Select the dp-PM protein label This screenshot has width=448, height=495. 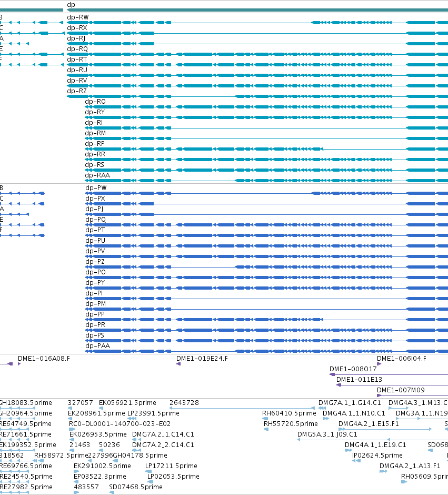[96, 304]
